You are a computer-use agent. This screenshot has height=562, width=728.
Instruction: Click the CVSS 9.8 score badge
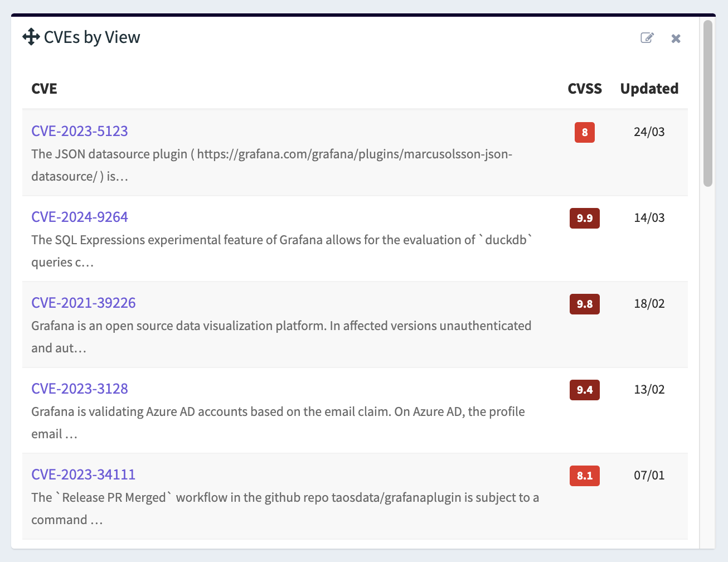584,304
